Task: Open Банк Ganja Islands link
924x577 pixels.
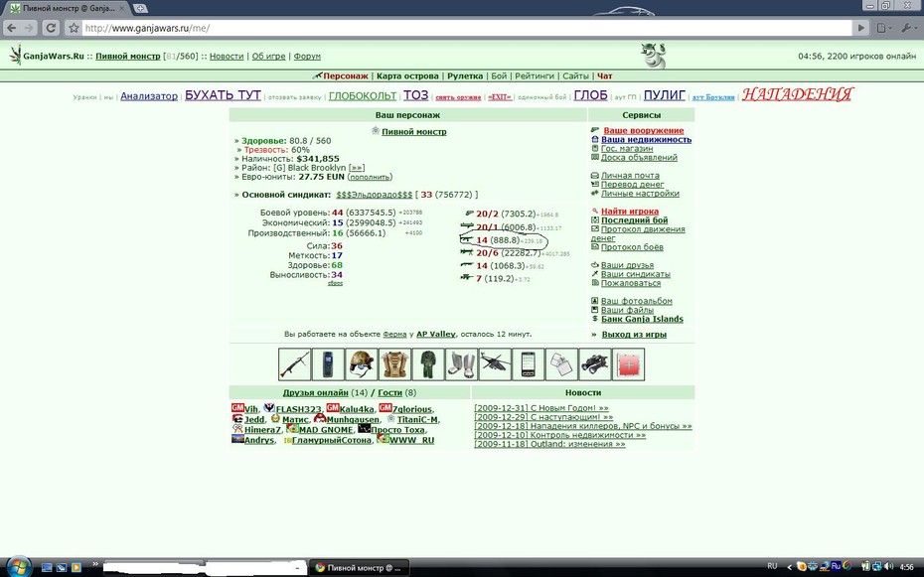Action: tap(642, 319)
